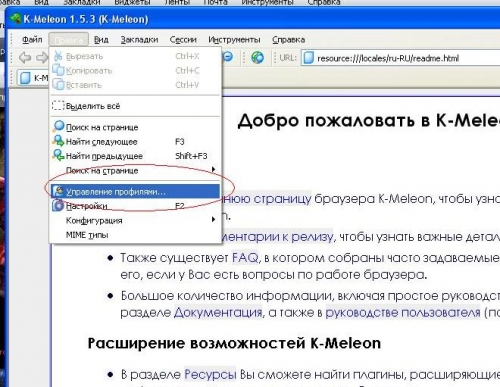Open the руководстве пользователя link

coord(403,312)
